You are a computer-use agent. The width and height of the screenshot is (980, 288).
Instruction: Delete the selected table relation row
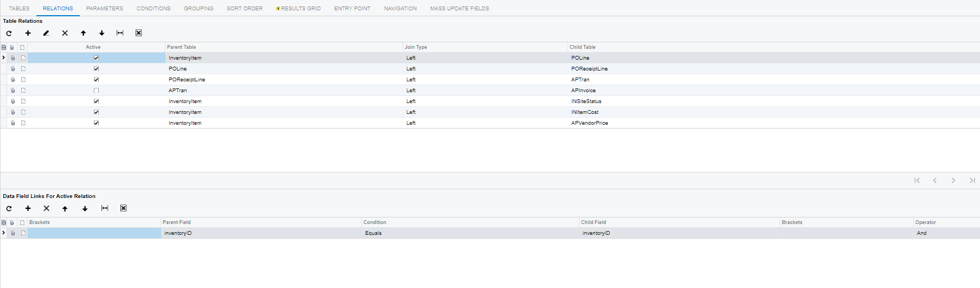(65, 33)
